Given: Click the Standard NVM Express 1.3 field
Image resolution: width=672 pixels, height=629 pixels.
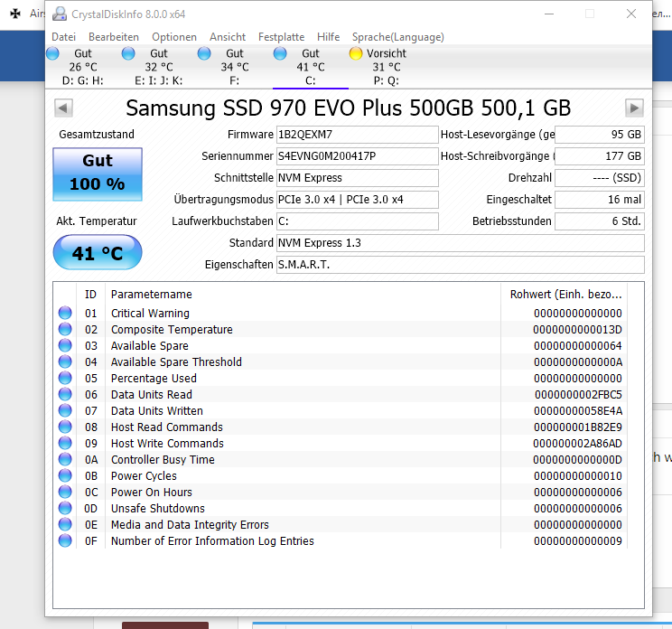Looking at the screenshot, I should tap(461, 243).
